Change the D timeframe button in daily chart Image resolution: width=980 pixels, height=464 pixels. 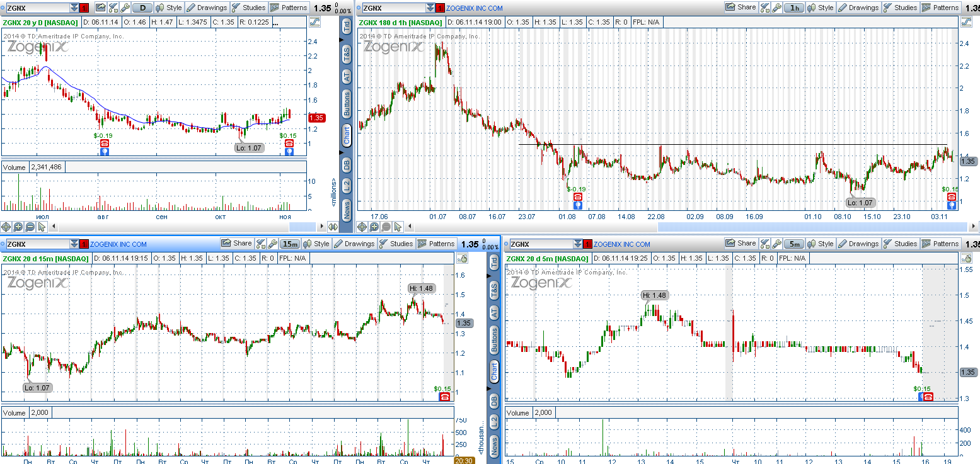point(143,8)
